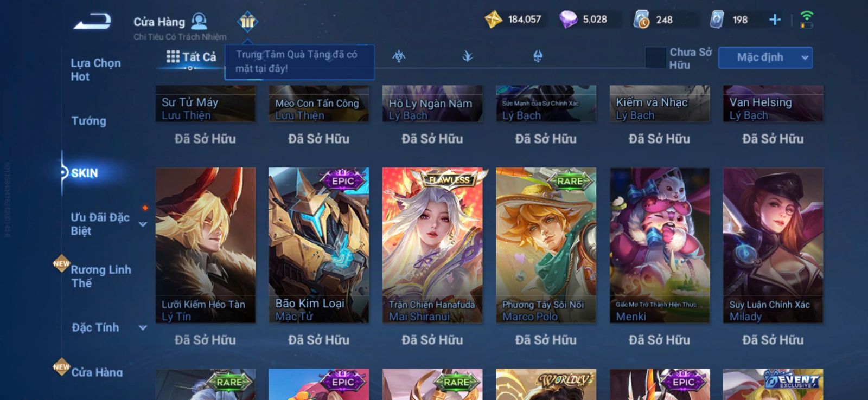Open Rương Linh Thể in the sidebar

[x=101, y=276]
